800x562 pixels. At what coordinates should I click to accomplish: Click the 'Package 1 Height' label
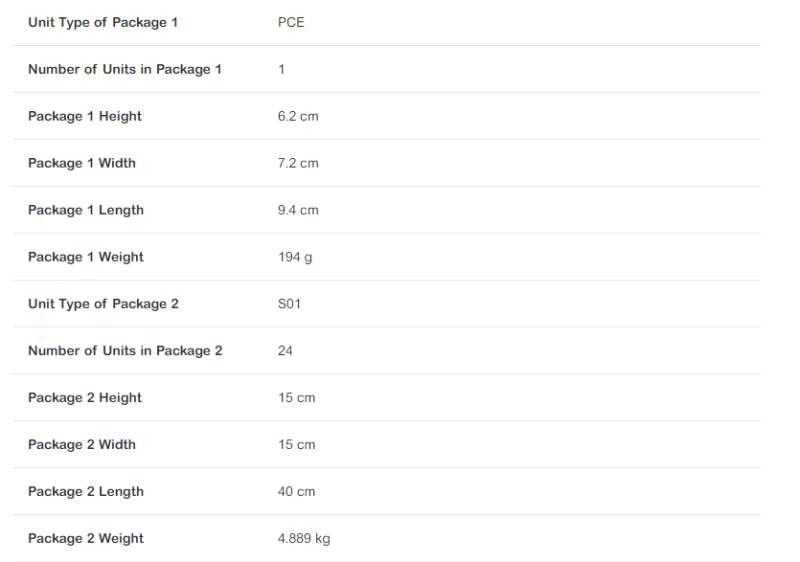click(85, 116)
